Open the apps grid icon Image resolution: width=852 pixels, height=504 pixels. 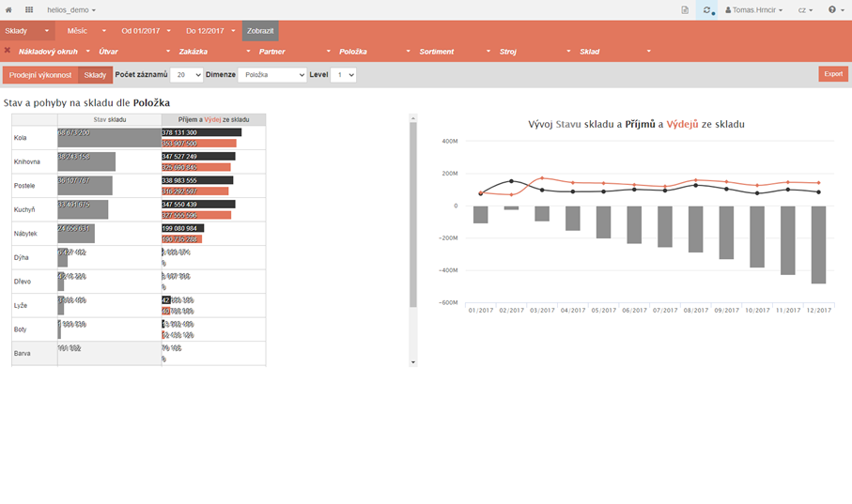29,9
